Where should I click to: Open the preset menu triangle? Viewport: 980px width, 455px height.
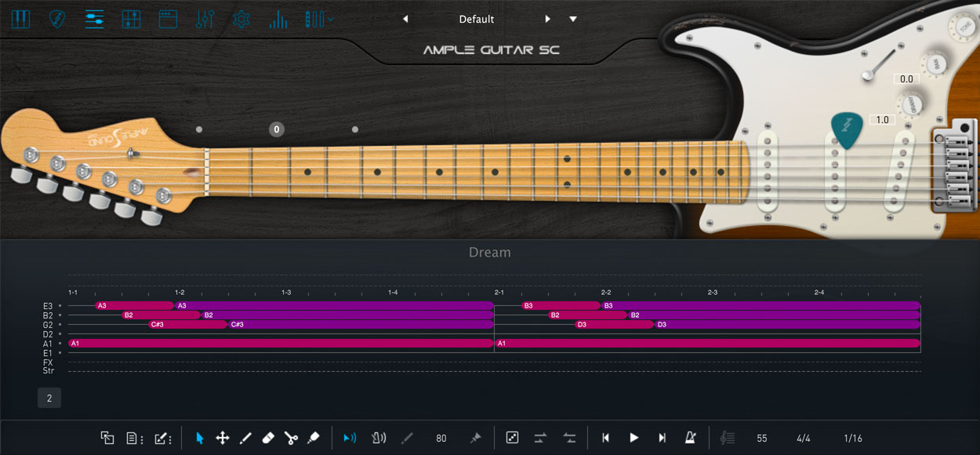573,19
